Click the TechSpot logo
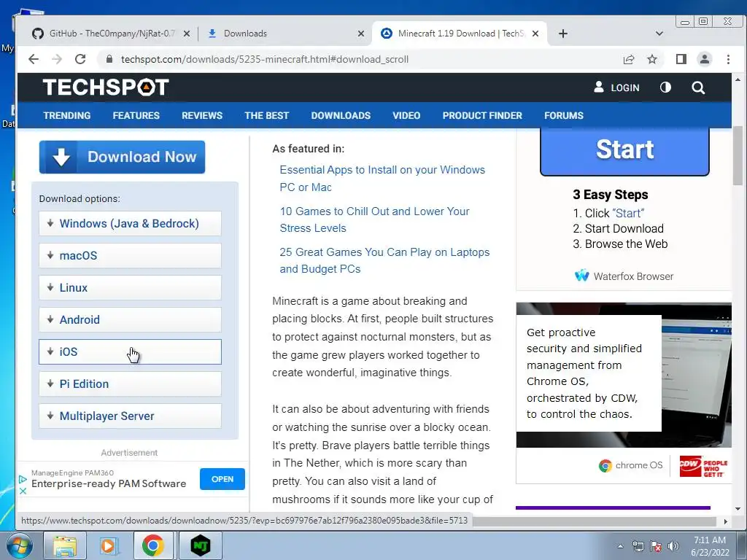This screenshot has width=747, height=560. tap(106, 87)
